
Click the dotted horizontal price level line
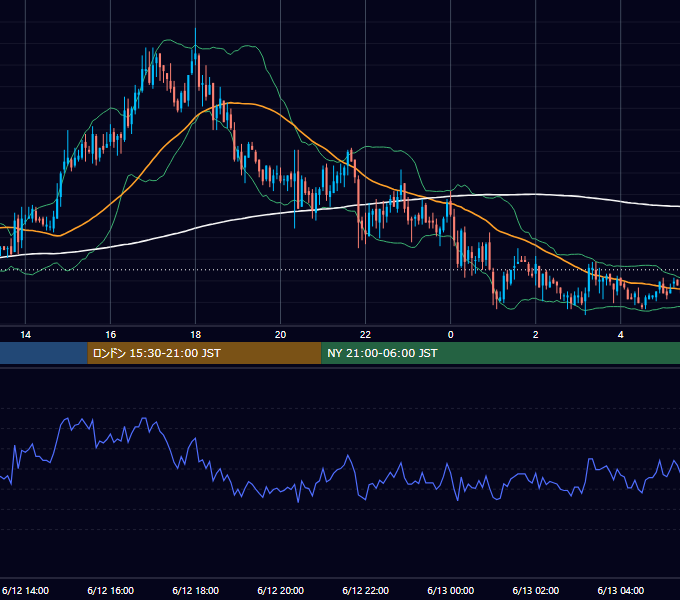(x=340, y=270)
